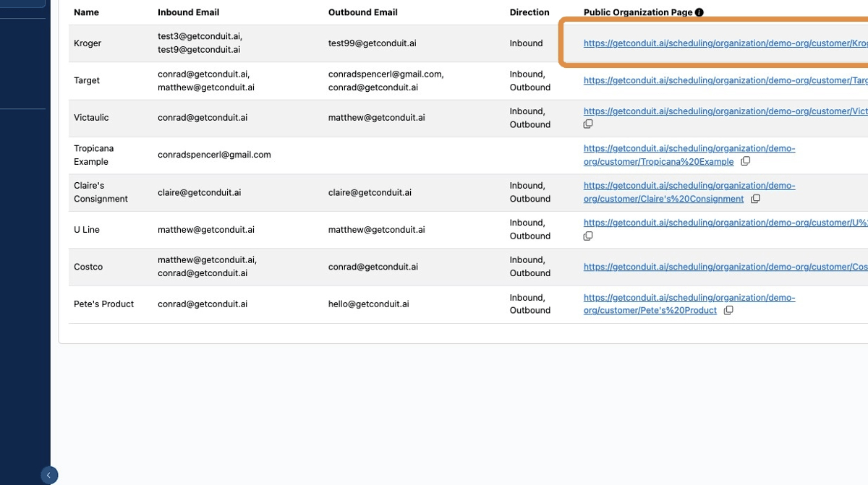868x485 pixels.
Task: Open the Target public organization link
Action: coord(726,80)
